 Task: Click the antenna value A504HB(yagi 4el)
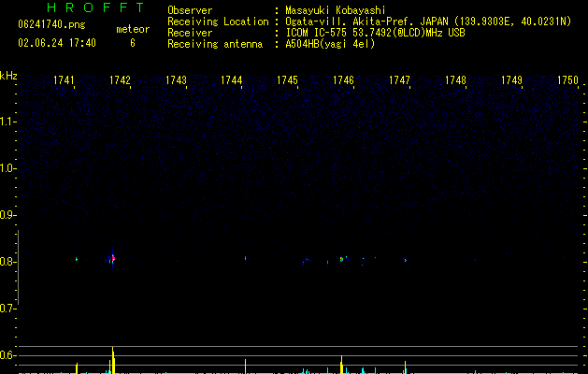[x=330, y=44]
